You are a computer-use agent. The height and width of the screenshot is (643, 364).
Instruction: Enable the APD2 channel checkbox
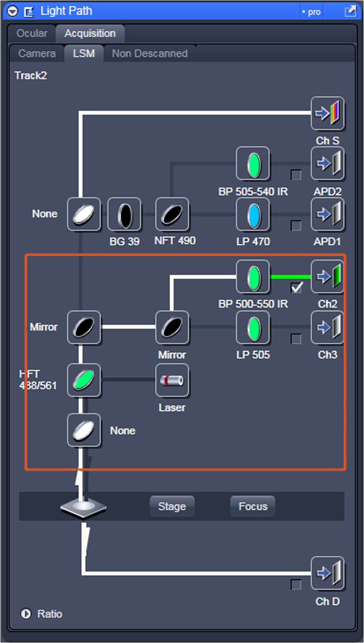tap(296, 175)
